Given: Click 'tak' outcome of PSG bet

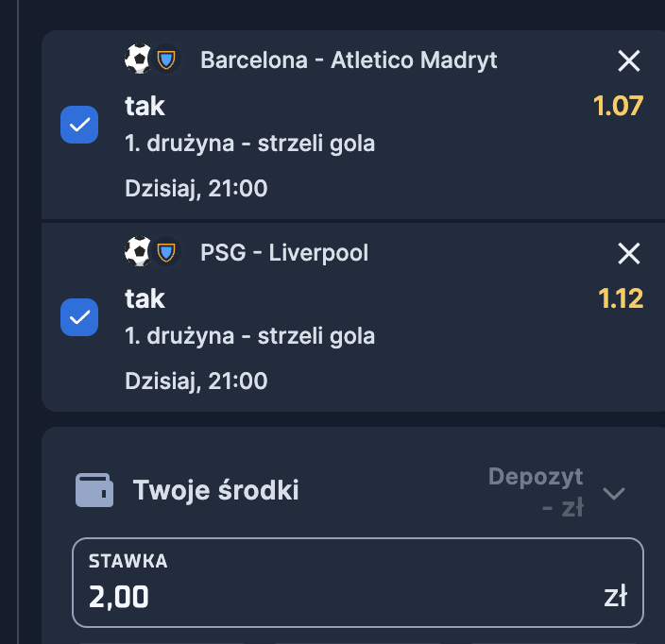Looking at the screenshot, I should coord(145,298).
